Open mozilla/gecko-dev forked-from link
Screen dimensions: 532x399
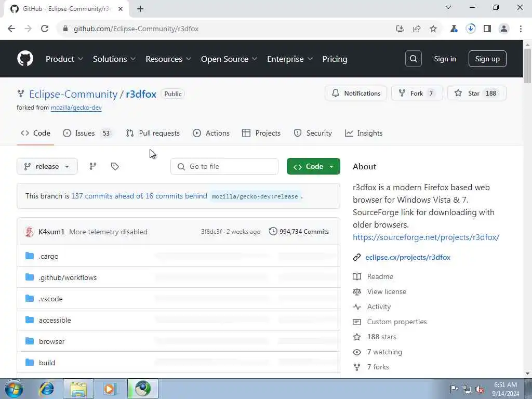pos(76,108)
